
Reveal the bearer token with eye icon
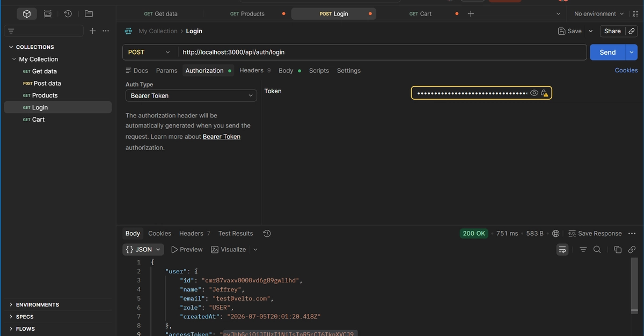(x=534, y=93)
